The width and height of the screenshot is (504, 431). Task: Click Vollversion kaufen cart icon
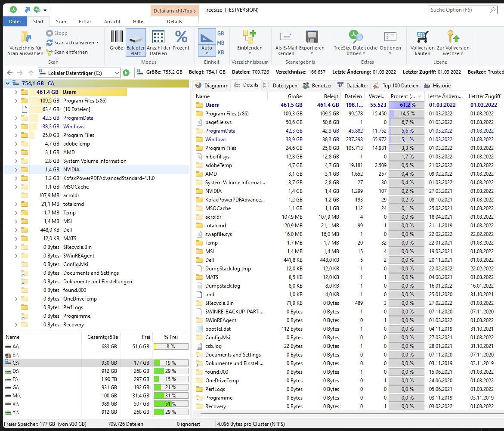click(422, 37)
